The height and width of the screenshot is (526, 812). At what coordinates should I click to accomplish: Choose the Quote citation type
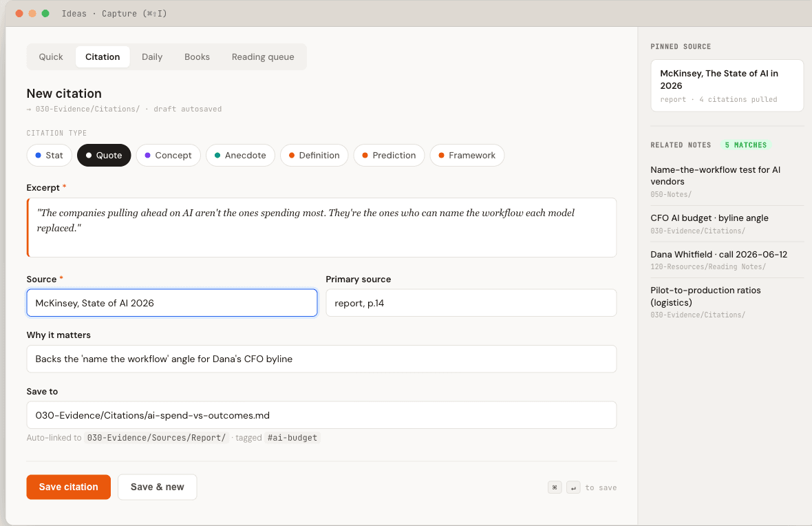point(104,156)
